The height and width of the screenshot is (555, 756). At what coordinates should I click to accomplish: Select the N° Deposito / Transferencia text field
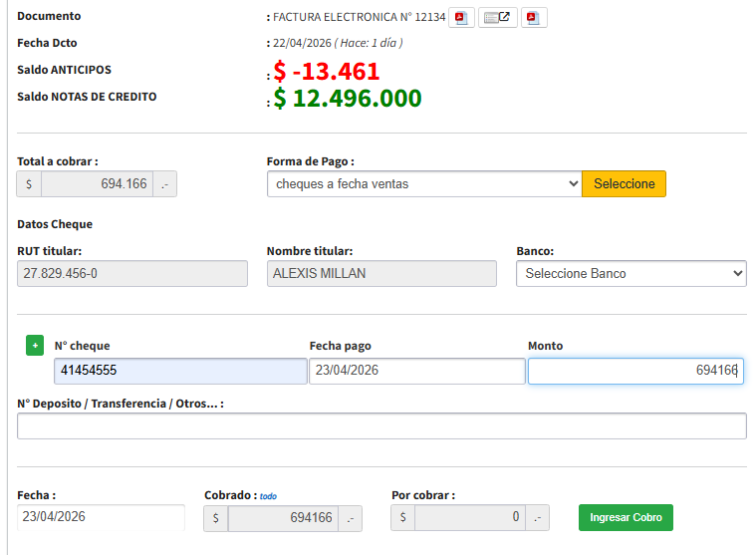[381, 426]
